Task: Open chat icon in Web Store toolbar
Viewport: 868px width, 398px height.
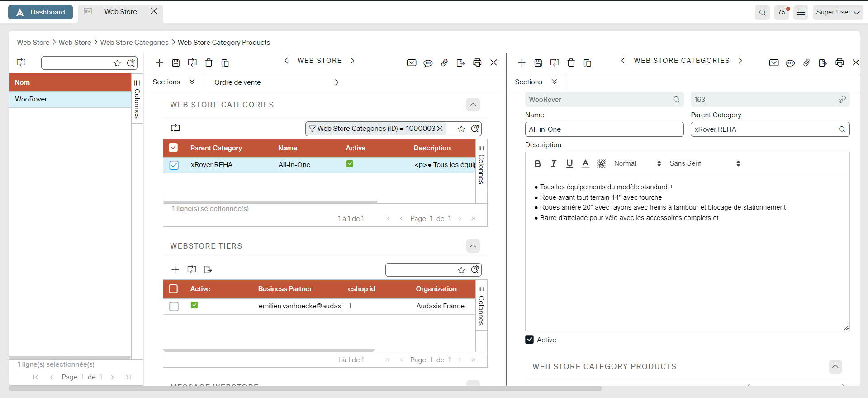Action: pos(428,63)
